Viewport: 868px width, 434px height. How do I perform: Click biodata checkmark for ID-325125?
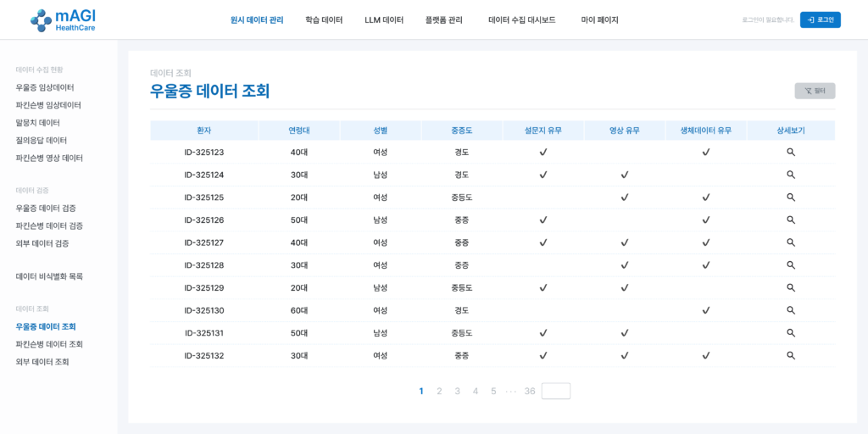click(705, 198)
